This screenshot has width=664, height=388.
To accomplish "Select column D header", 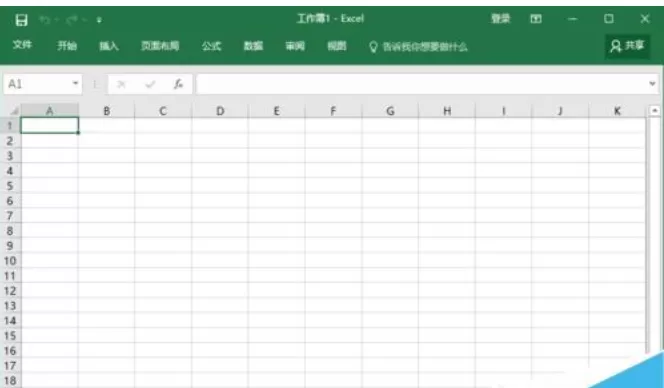I will pyautogui.click(x=220, y=111).
